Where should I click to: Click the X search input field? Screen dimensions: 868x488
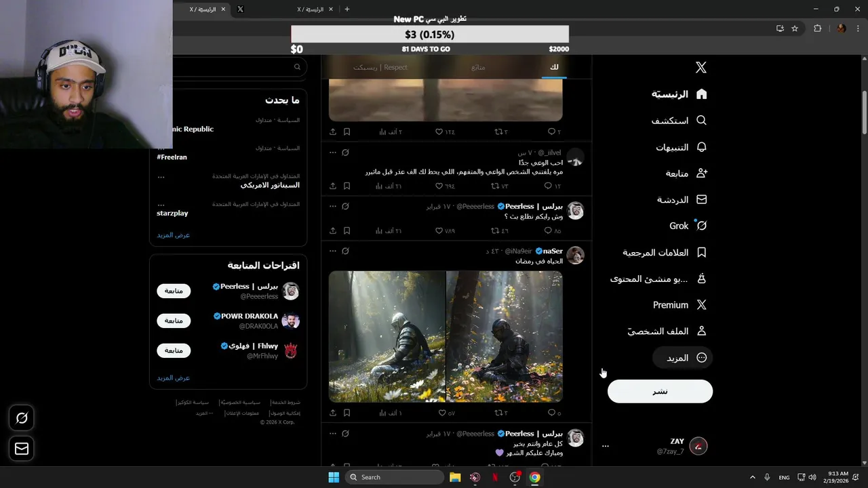pyautogui.click(x=229, y=67)
